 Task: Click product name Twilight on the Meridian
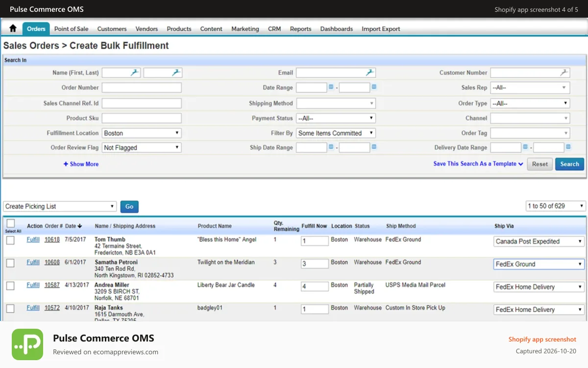click(x=226, y=262)
